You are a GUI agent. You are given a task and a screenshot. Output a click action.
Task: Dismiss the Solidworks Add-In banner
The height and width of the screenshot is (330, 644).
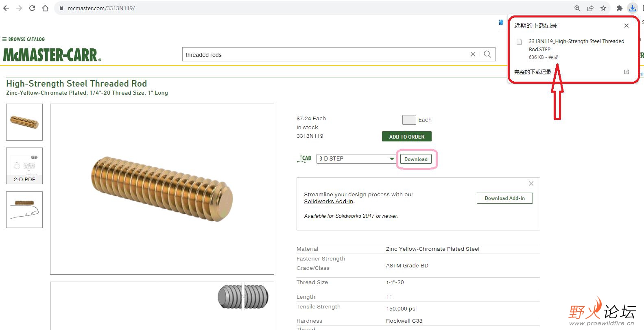pyautogui.click(x=531, y=184)
